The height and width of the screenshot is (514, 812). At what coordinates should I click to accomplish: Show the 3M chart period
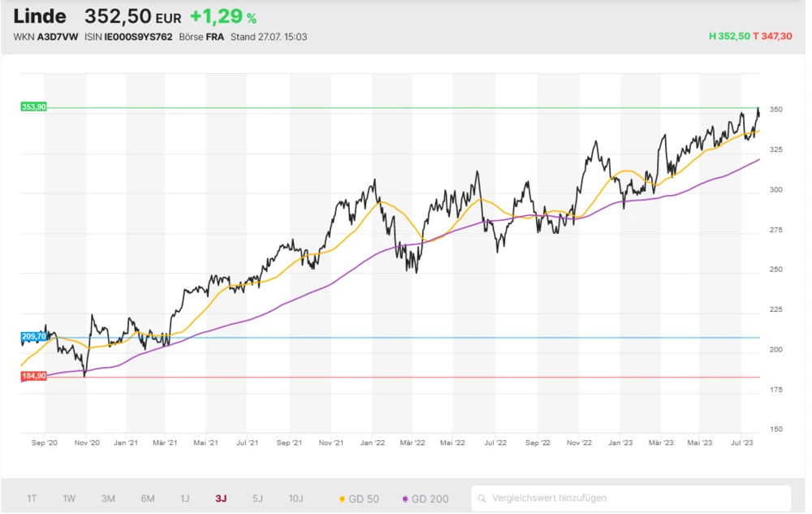coord(108,499)
